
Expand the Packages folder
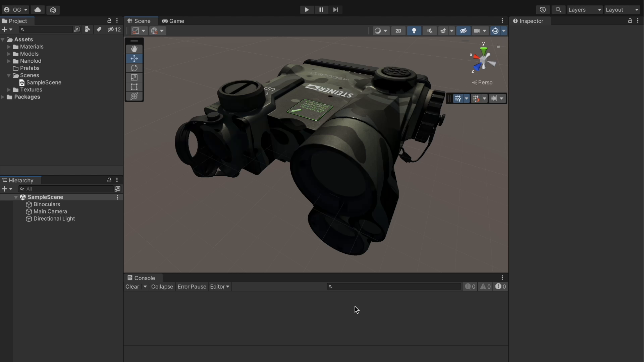tap(3, 97)
